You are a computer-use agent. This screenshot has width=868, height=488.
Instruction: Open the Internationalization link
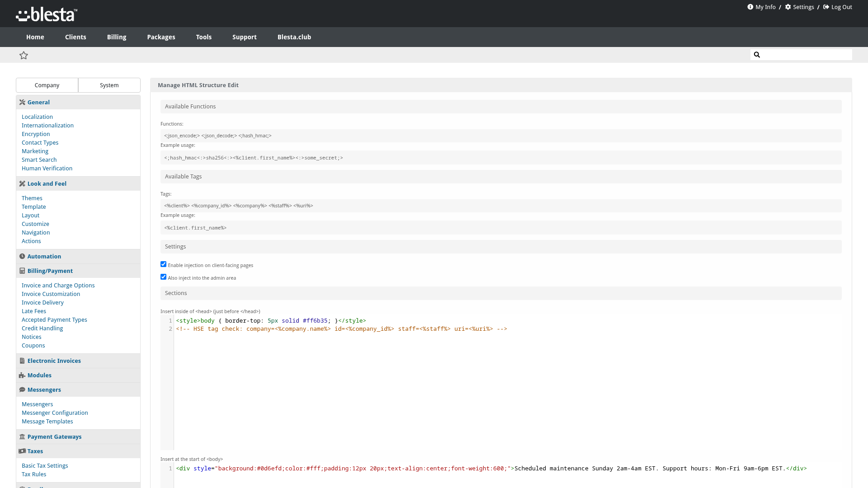[47, 125]
